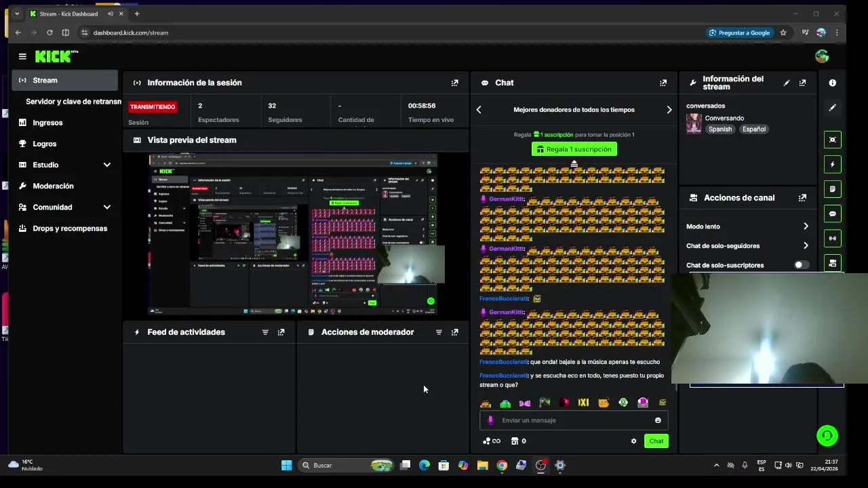Click Regala 1 suscripción button
The width and height of the screenshot is (868, 488).
574,149
